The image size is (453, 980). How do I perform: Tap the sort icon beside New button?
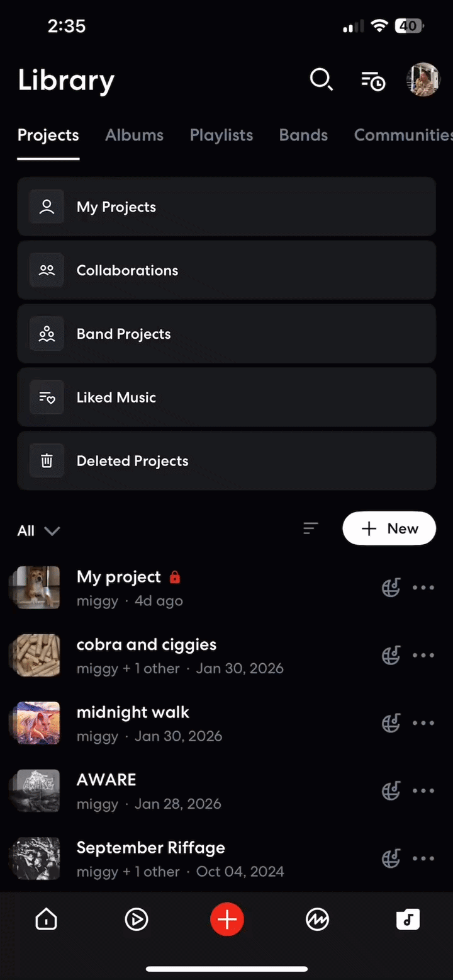click(x=311, y=528)
